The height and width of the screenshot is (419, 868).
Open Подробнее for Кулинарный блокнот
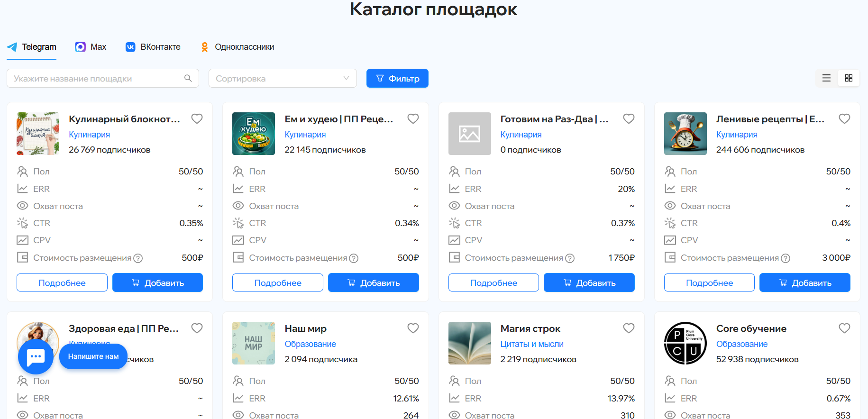coord(62,282)
